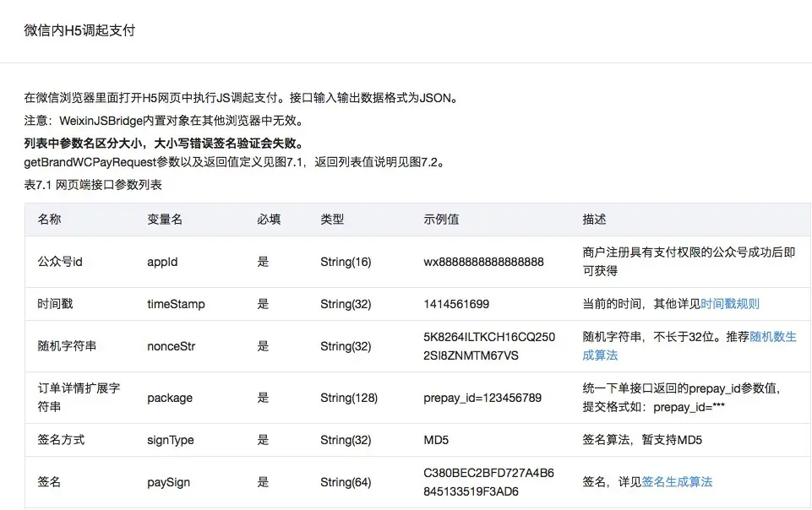Image resolution: width=812 pixels, height=510 pixels.
Task: Click the String(32) cell in signType row
Action: [x=346, y=440]
